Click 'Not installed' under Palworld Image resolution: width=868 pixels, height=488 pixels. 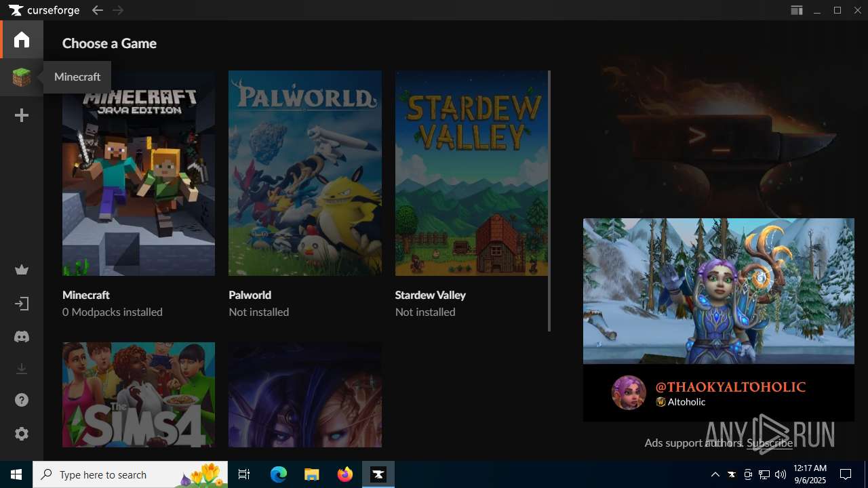point(259,312)
